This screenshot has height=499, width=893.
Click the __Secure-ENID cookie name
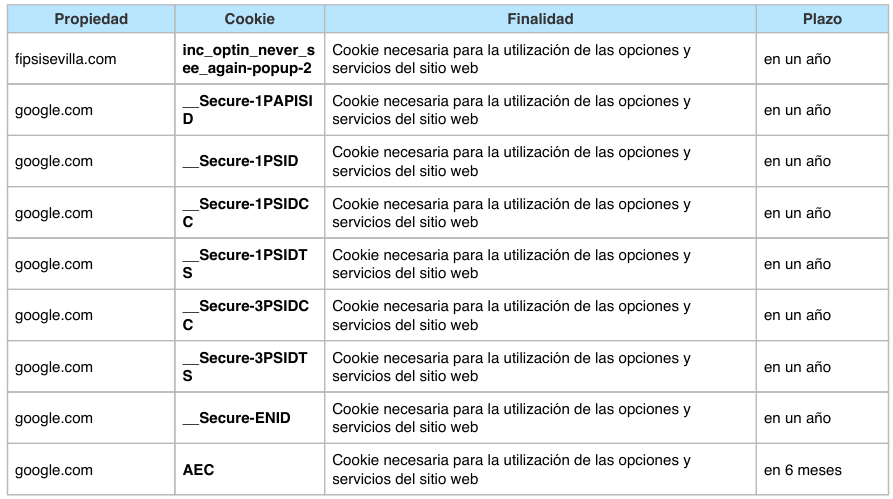coord(237,418)
